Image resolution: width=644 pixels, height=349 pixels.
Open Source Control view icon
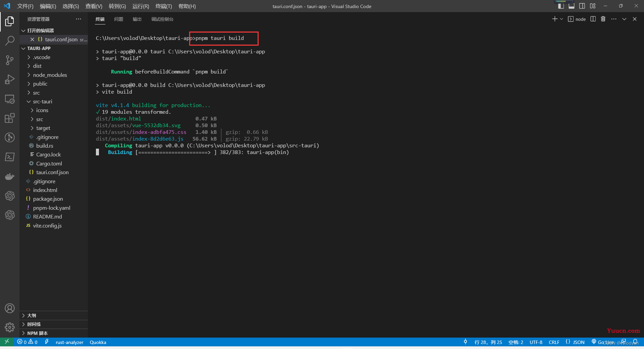[x=10, y=60]
